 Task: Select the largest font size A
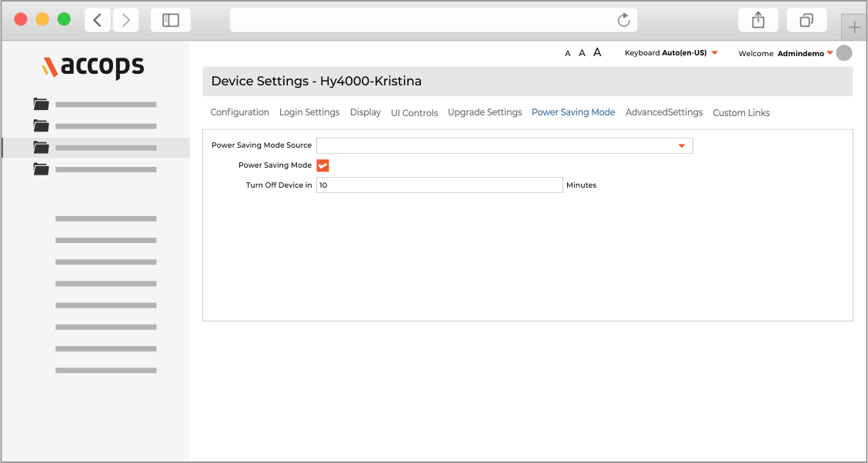tap(597, 52)
